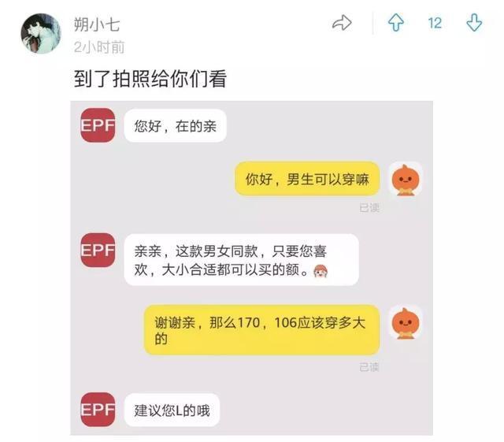
Task: Open the embedded chat screenshot image
Action: click(252, 269)
